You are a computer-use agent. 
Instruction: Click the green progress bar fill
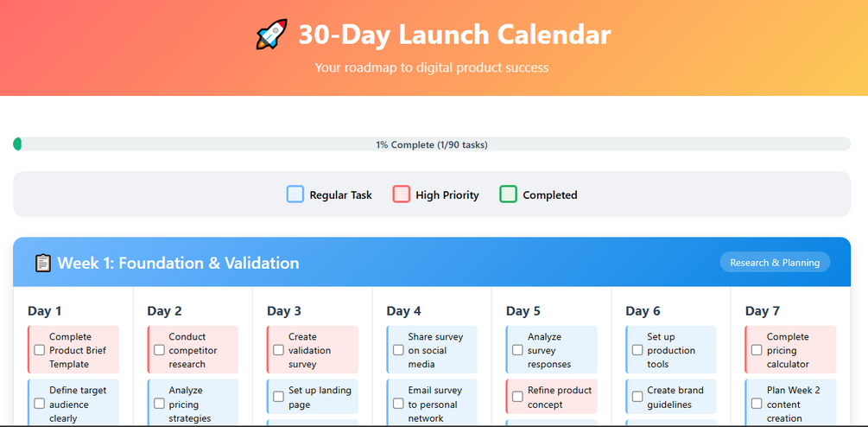17,144
